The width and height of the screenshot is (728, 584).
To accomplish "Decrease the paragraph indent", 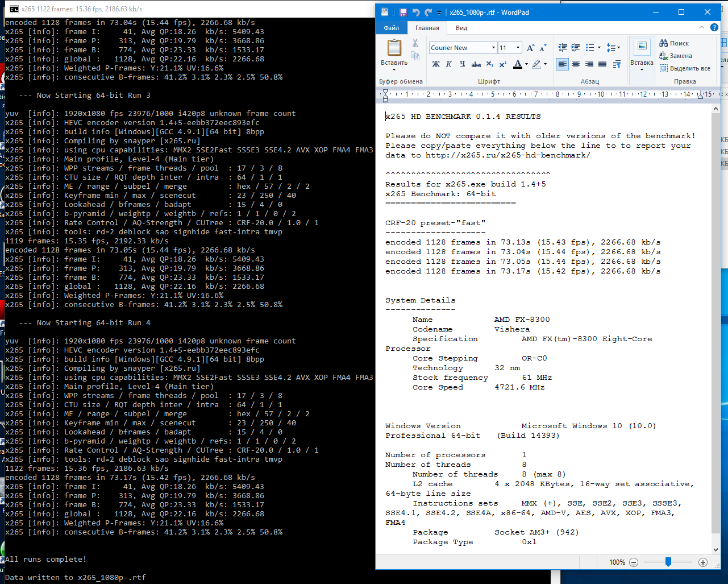I will click(563, 48).
